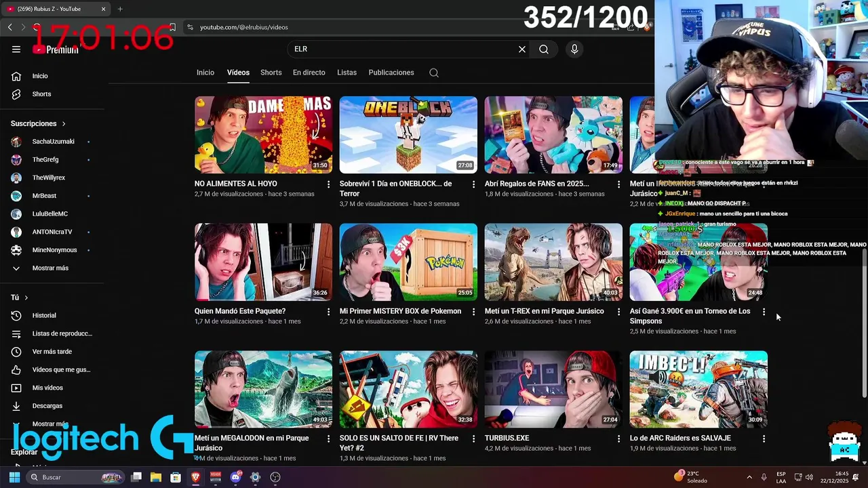Open File Explorer from the taskbar
Viewport: 868px width, 488px height.
[155, 477]
